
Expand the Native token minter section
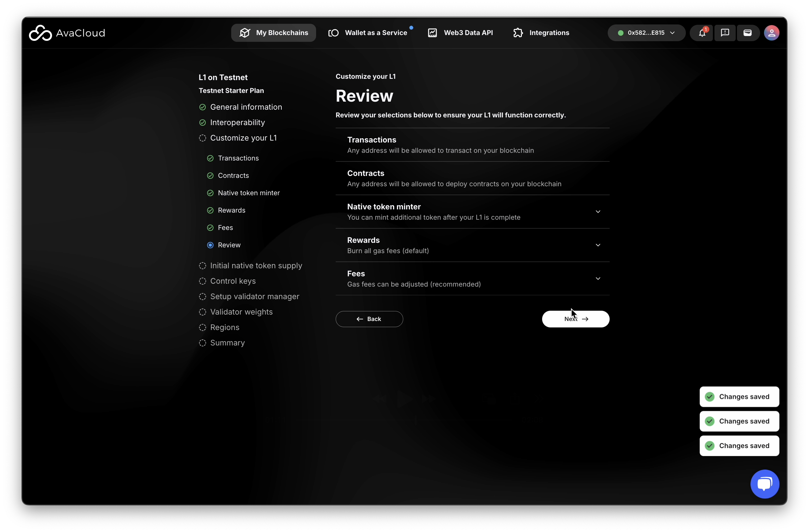597,212
